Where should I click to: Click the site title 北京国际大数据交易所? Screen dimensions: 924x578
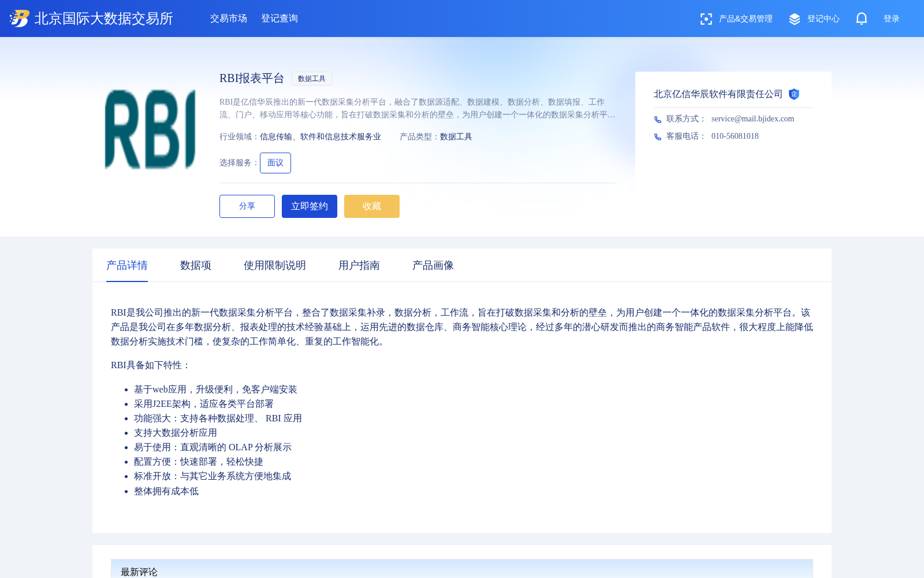[x=104, y=18]
